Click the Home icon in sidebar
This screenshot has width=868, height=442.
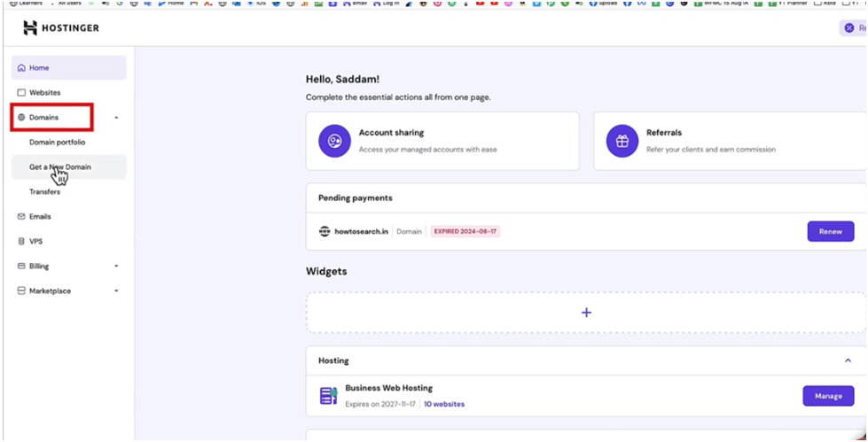click(x=22, y=68)
